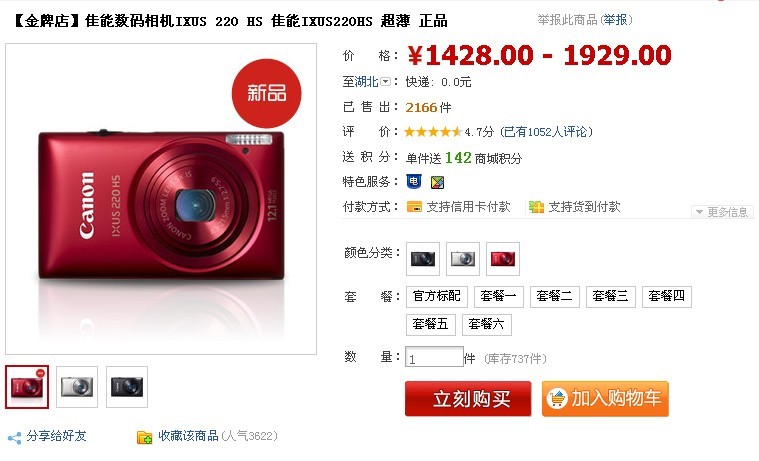Select the 套餐三 package option
Image resolution: width=759 pixels, height=461 pixels.
(x=610, y=296)
